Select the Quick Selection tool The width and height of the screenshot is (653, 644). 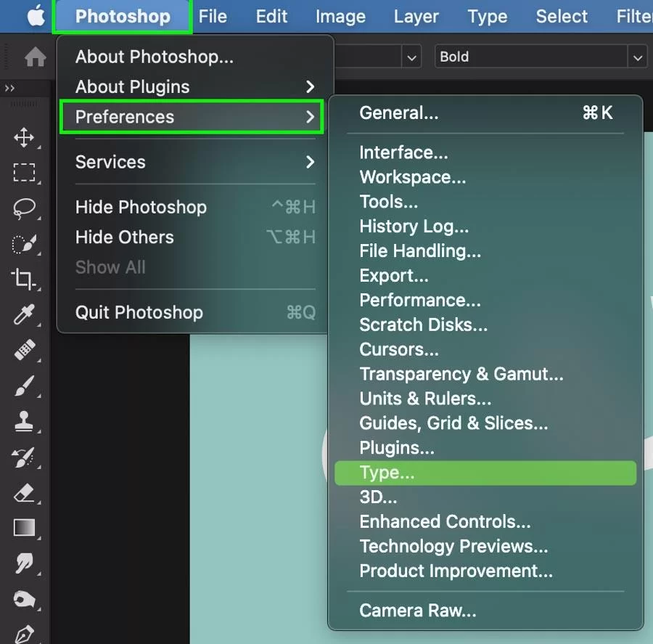24,244
